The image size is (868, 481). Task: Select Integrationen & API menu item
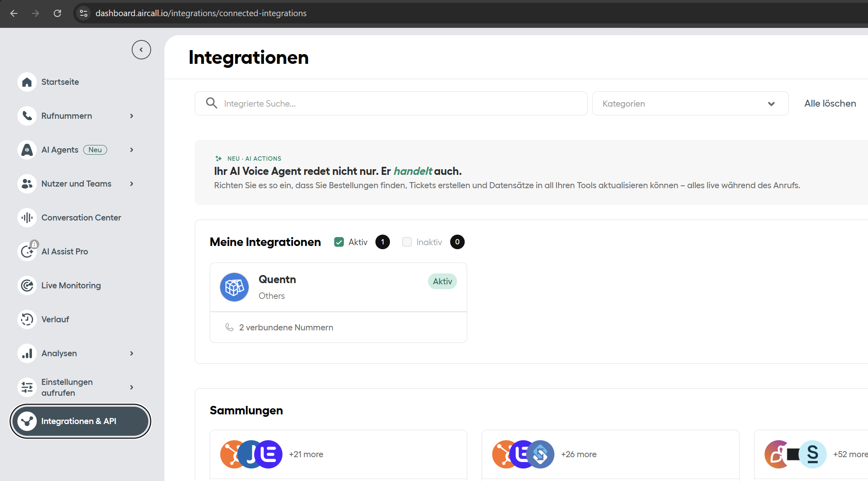(x=80, y=421)
